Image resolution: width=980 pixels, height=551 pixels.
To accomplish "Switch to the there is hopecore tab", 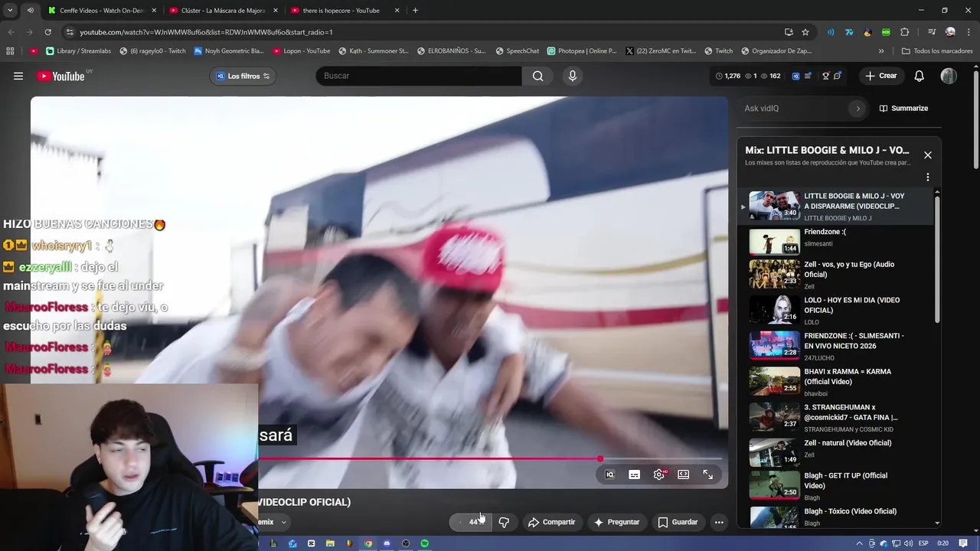I will pyautogui.click(x=345, y=11).
